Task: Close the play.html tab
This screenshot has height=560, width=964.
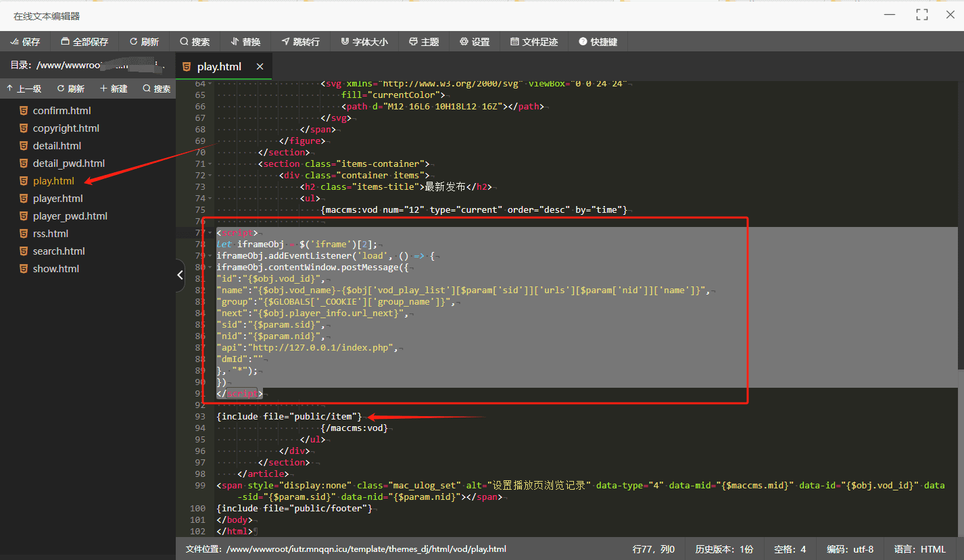Action: click(260, 67)
